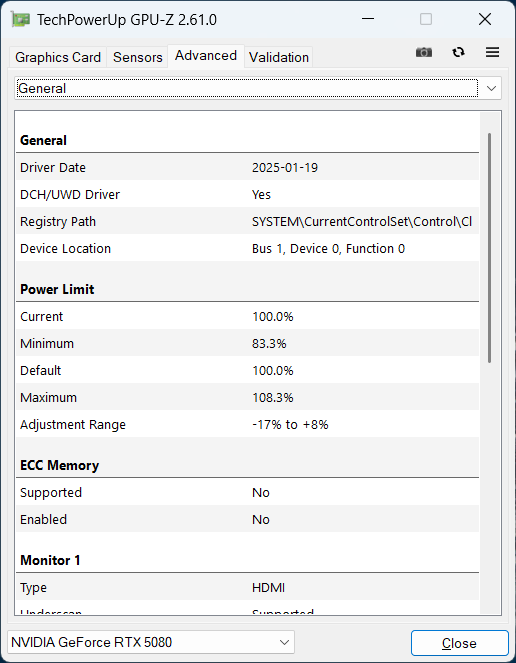The height and width of the screenshot is (663, 516).
Task: Click the ECC Enabled label
Action: 44,519
